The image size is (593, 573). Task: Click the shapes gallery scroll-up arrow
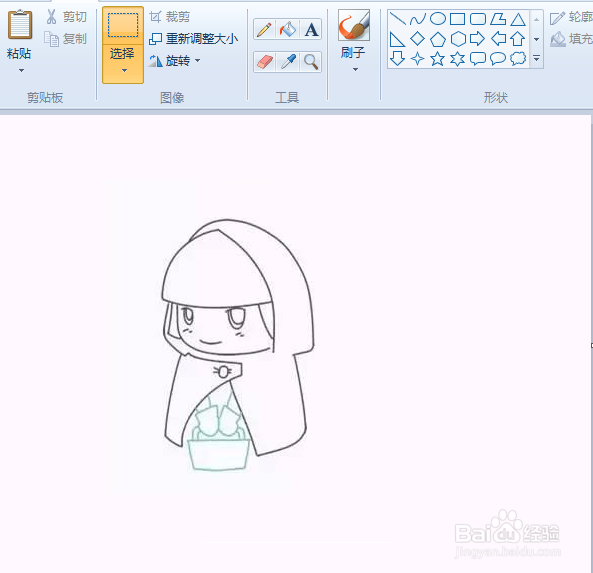tap(536, 19)
